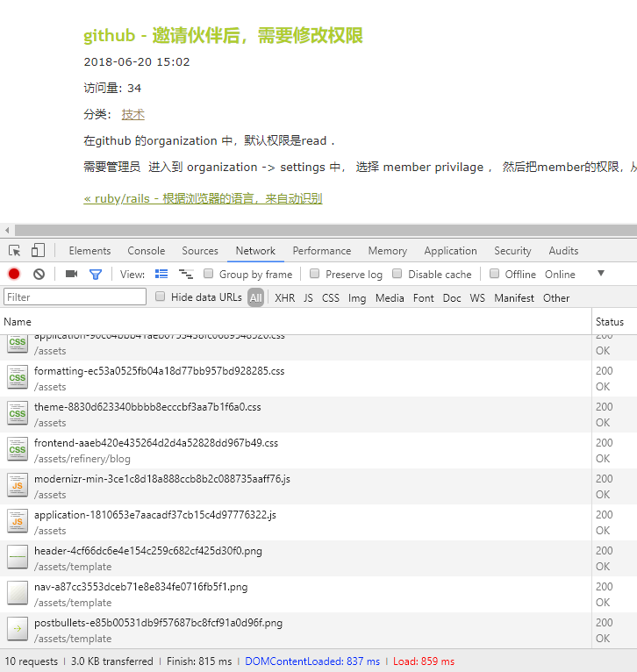637x672 pixels.
Task: Show the waterfall overview view icon
Action: (x=186, y=275)
